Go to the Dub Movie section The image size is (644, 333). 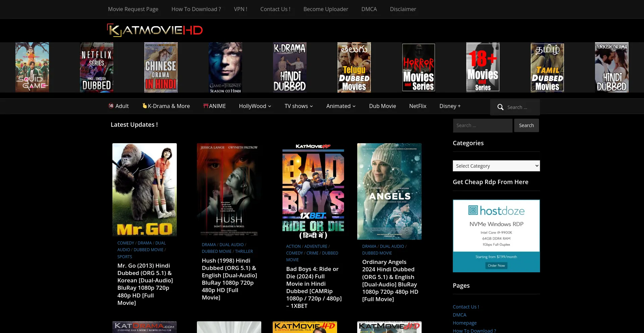click(383, 106)
